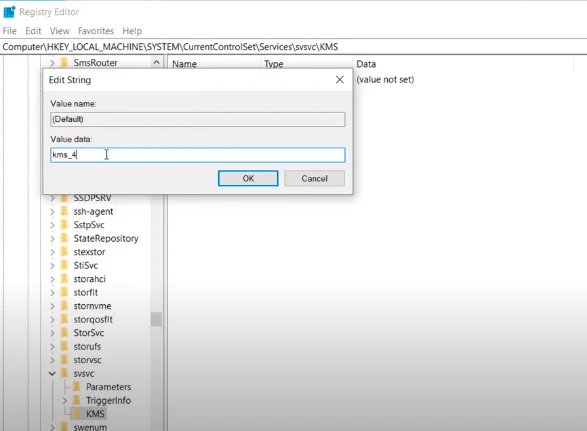The width and height of the screenshot is (587, 431).
Task: Select the storvsc folder icon
Action: point(64,359)
